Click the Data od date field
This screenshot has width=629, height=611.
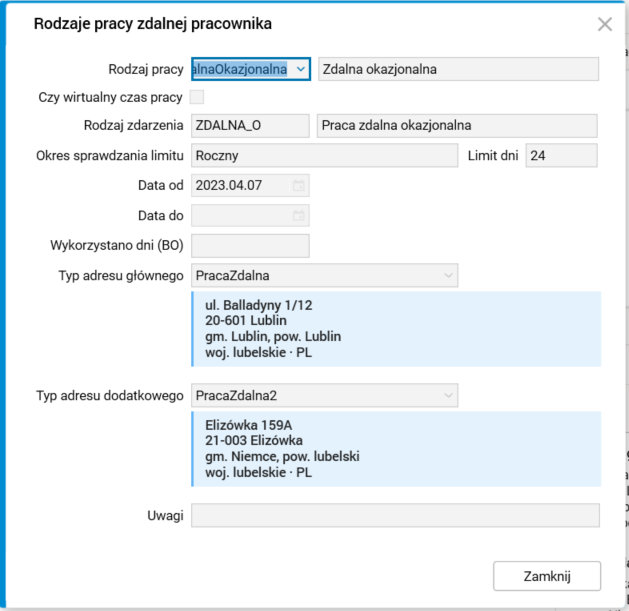tap(240, 186)
